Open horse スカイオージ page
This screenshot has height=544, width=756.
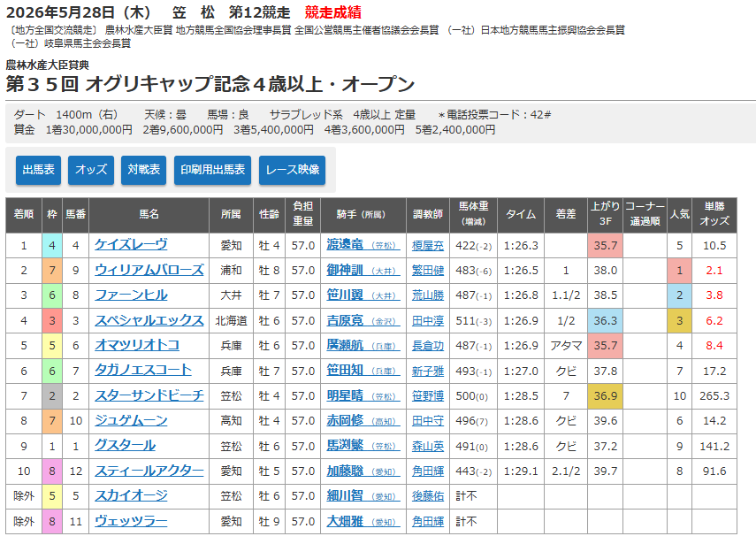coord(131,495)
